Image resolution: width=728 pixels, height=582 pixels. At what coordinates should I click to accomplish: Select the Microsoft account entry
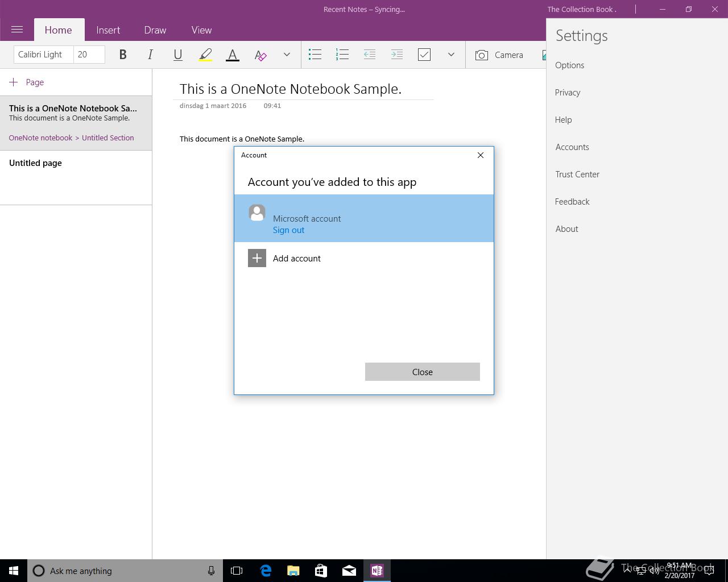(x=364, y=218)
